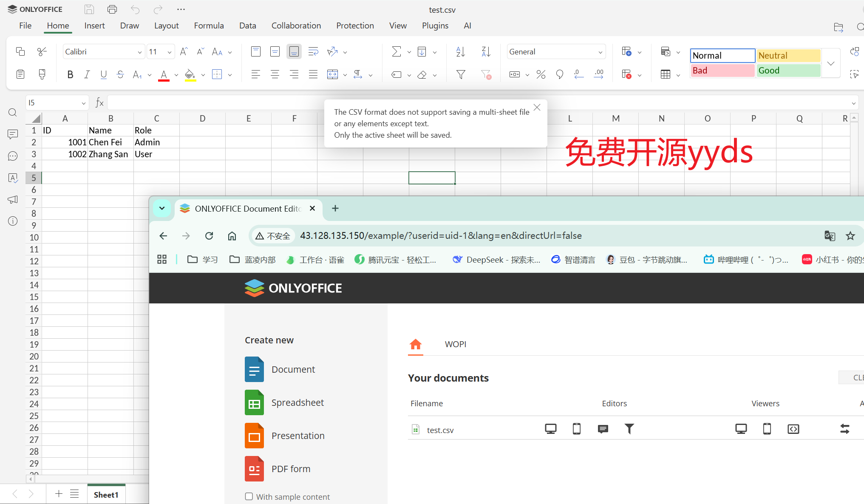Create a new PDF form

278,469
